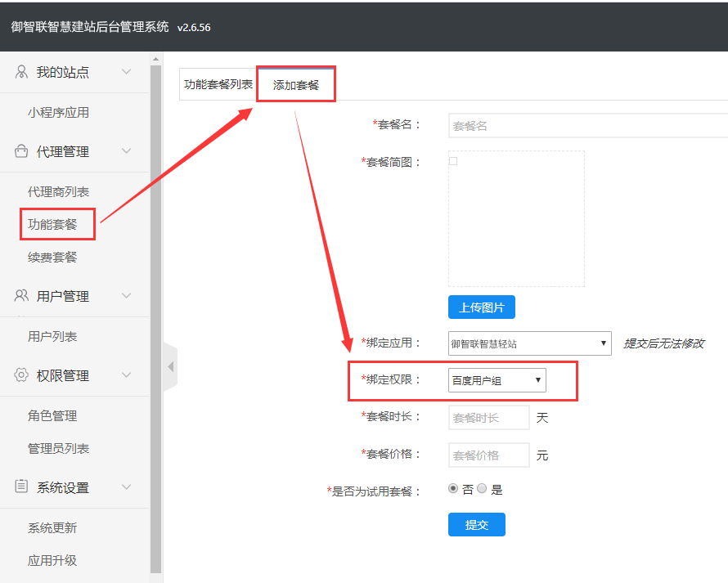This screenshot has height=583, width=728.
Task: Click the 代理管理 bag icon
Action: tap(21, 151)
